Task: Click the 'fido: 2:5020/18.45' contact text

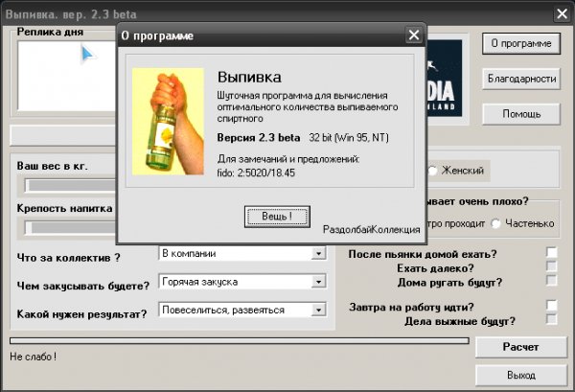Action: pyautogui.click(x=256, y=173)
